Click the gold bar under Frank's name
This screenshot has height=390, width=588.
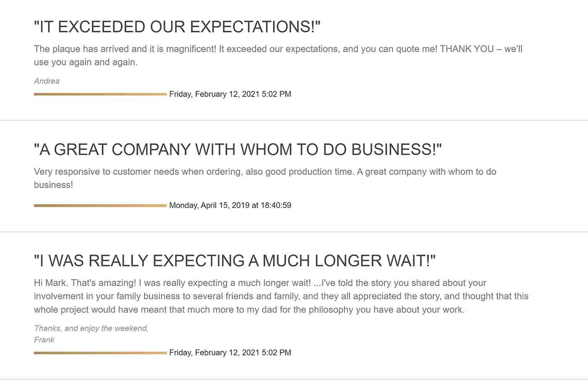pos(100,353)
